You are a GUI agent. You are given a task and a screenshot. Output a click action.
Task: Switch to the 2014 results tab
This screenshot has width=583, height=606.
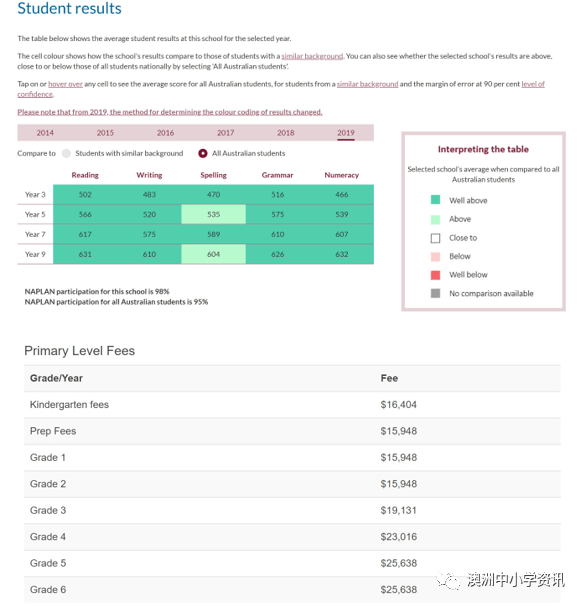point(45,133)
